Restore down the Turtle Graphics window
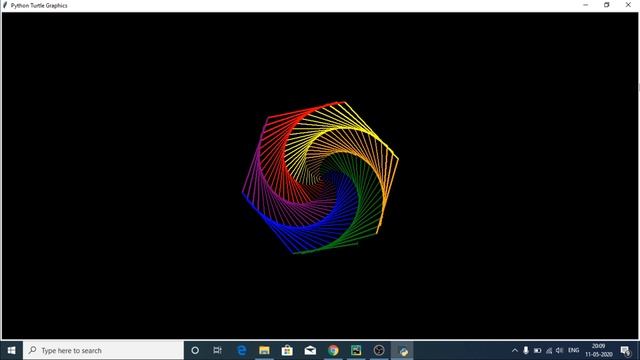Screen dimensions: 640x360 607,5
